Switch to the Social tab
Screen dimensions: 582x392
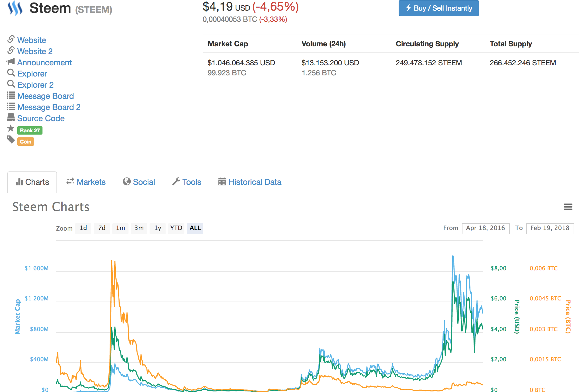[x=139, y=182]
